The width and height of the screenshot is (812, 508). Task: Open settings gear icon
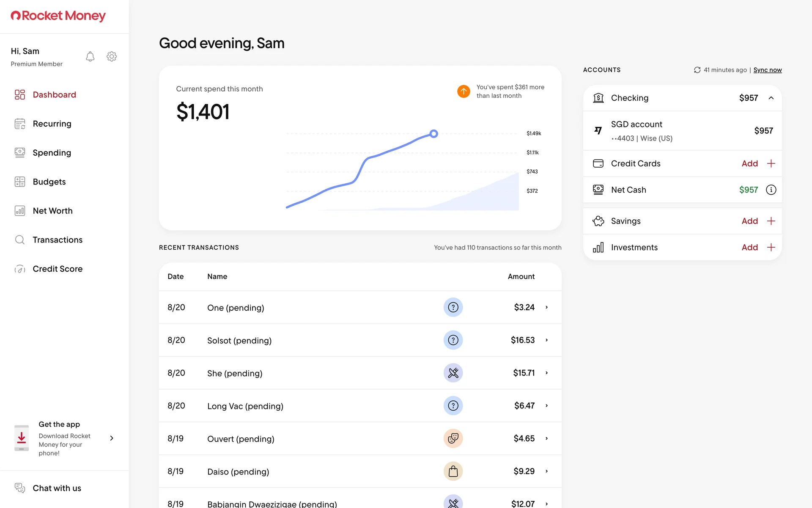(x=112, y=56)
